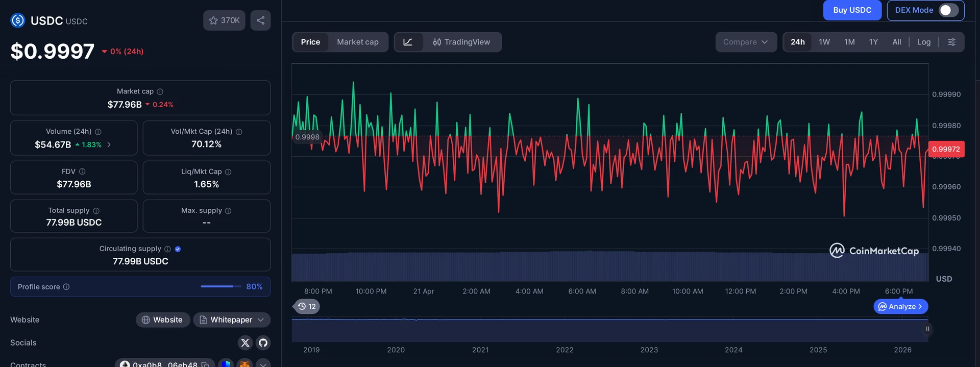The height and width of the screenshot is (367, 980).
Task: Open the Website link button
Action: pos(163,320)
